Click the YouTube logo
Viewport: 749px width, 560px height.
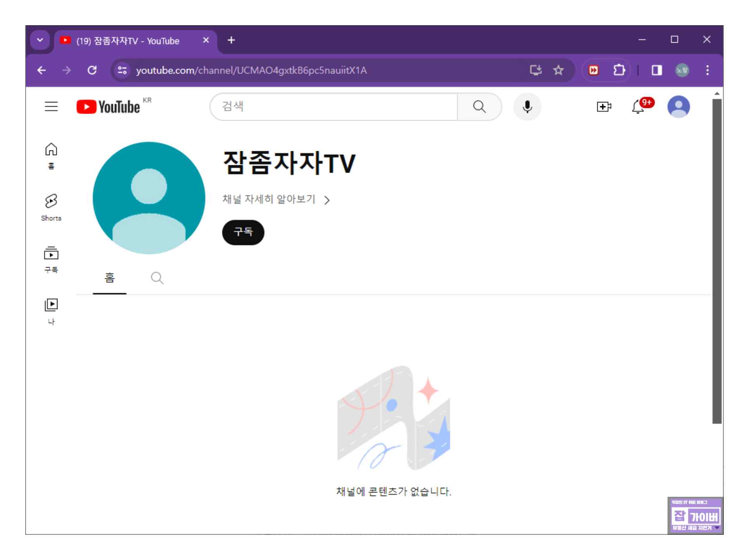point(108,107)
